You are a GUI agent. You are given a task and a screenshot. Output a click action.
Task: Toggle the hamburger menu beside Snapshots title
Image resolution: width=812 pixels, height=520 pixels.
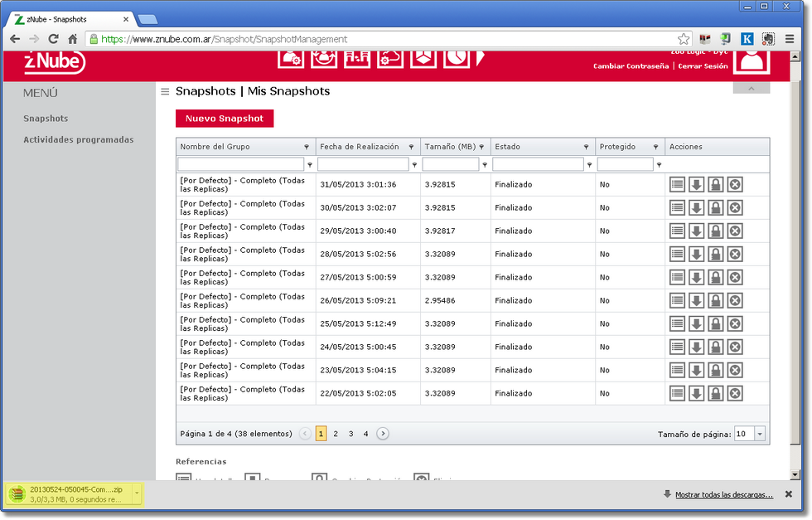165,92
